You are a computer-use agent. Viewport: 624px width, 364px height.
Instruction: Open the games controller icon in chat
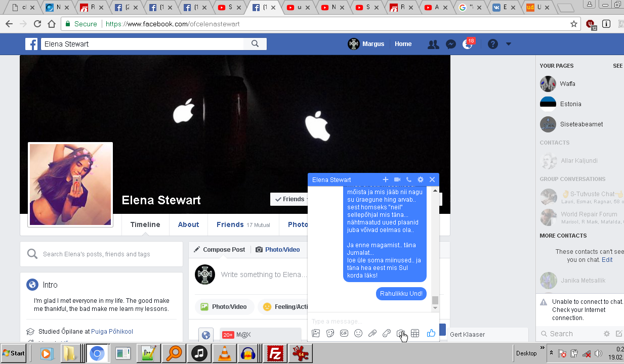point(387,333)
